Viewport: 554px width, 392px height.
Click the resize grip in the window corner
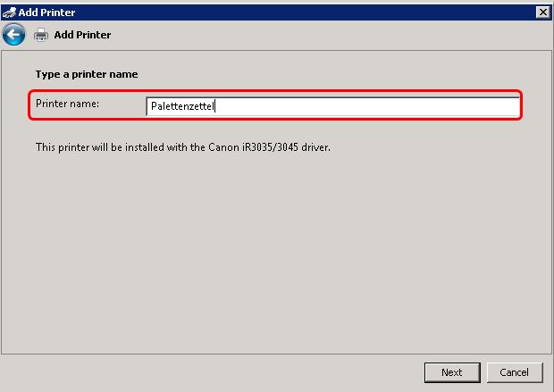tap(548, 387)
